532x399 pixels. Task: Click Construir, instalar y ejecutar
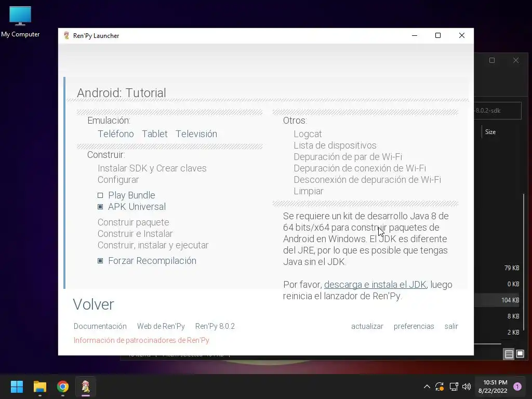pos(153,245)
